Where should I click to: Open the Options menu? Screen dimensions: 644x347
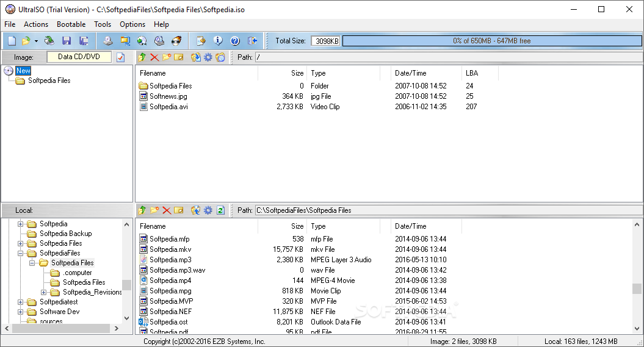tap(132, 24)
